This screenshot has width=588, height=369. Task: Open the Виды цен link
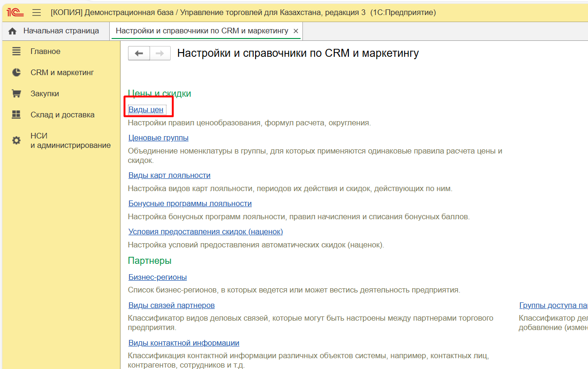[146, 109]
